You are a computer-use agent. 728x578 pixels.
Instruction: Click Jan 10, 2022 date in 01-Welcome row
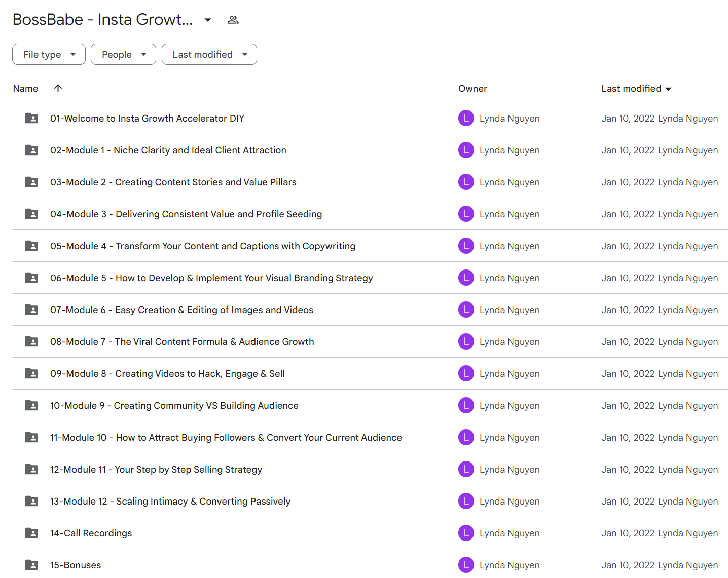click(x=628, y=118)
